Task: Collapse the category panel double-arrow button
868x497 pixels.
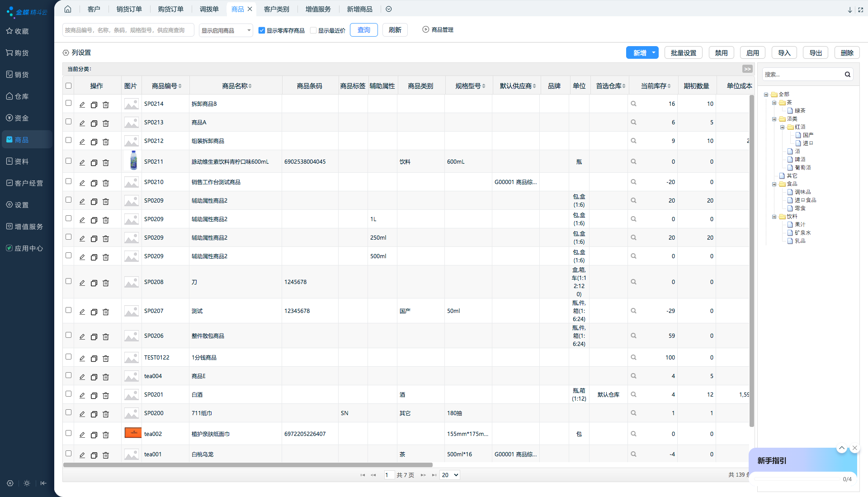Action: point(747,69)
